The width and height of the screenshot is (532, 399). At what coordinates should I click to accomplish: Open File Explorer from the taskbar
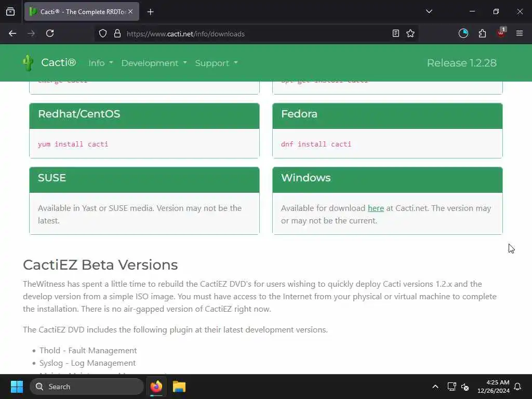[179, 387]
